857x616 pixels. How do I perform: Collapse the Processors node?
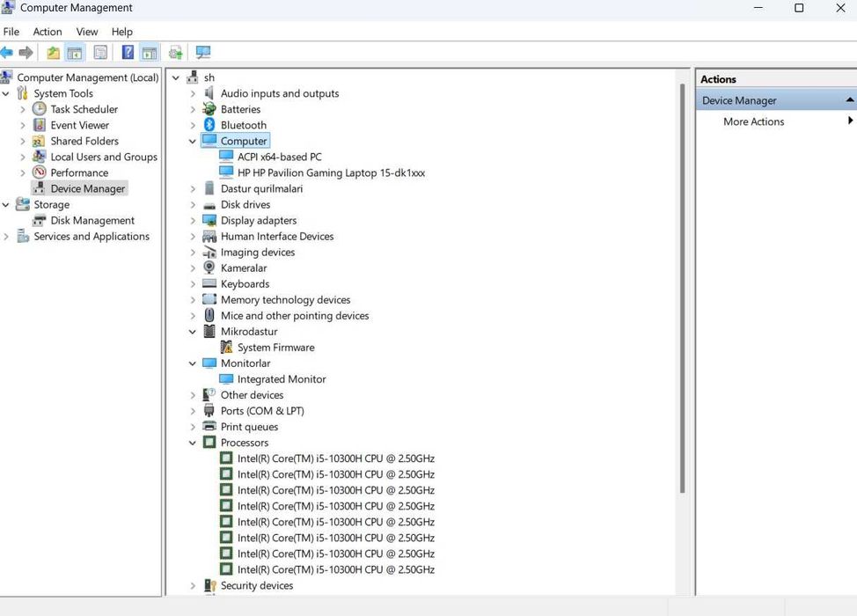pos(193,443)
